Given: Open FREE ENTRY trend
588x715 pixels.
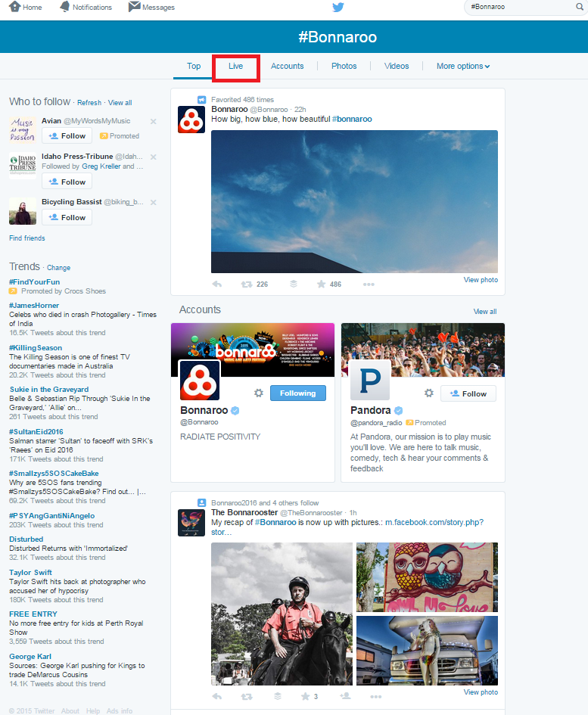Looking at the screenshot, I should click(x=33, y=614).
